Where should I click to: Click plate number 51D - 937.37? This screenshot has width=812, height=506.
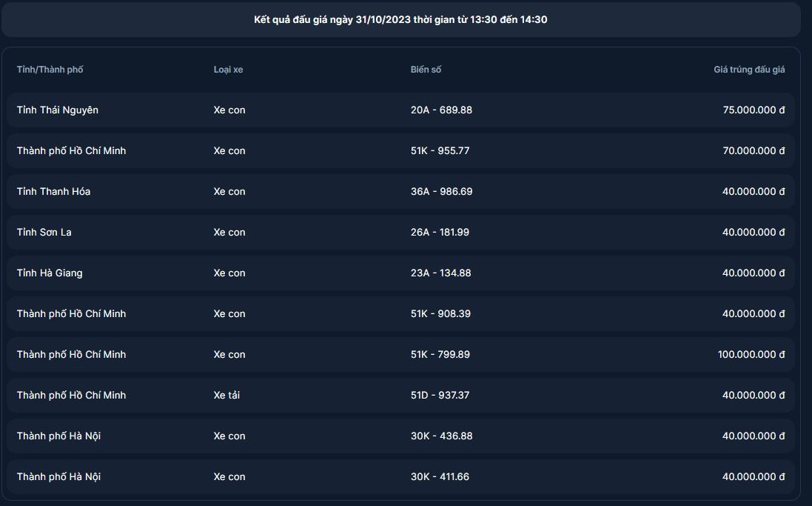tap(440, 396)
